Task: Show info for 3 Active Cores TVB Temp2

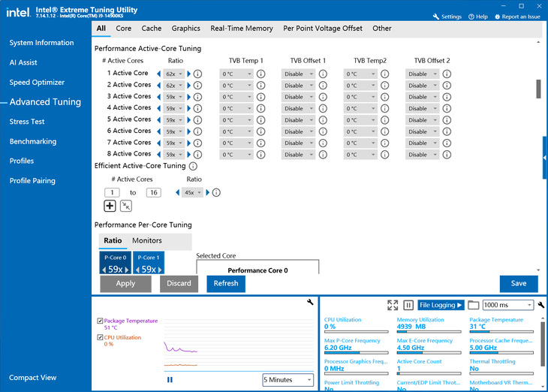Action: pos(385,97)
